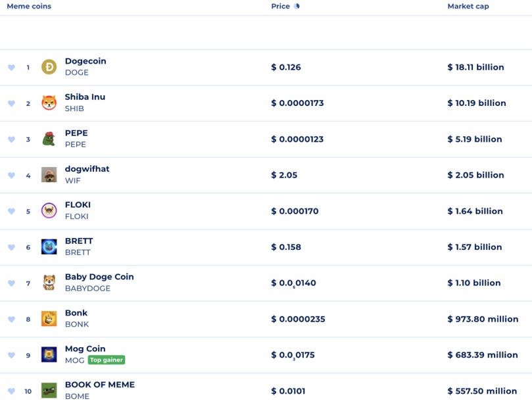Click the Dogecoin coin logo

(x=49, y=67)
